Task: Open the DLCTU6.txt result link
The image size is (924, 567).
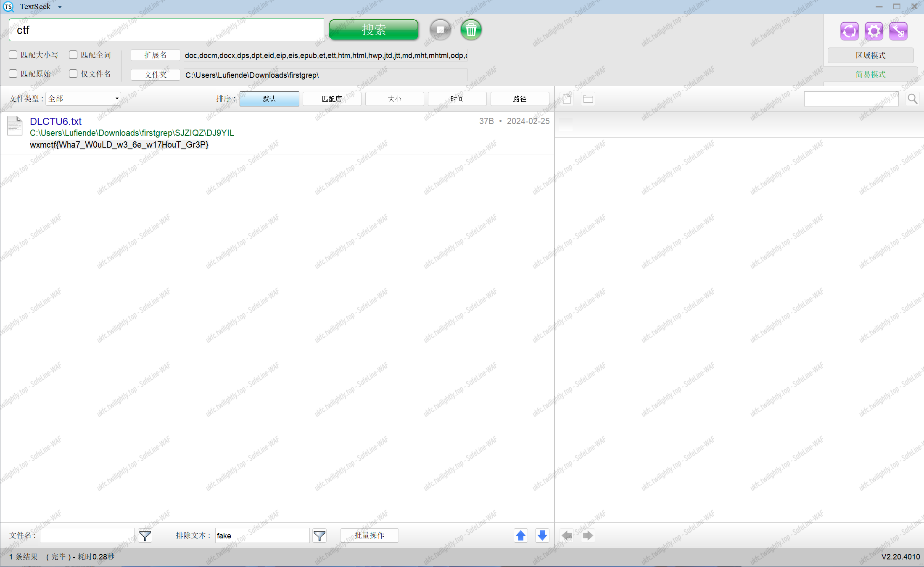Action: pos(55,122)
